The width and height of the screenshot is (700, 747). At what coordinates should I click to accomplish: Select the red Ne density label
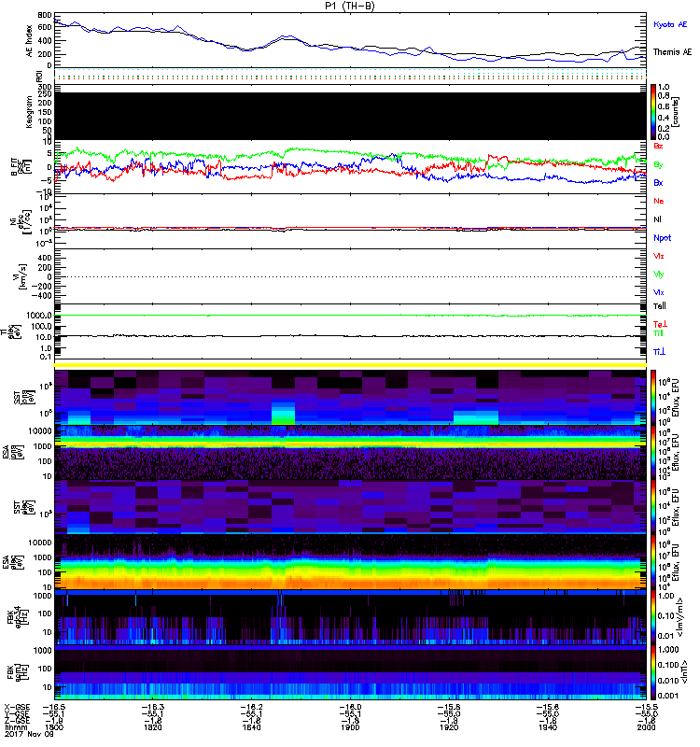point(659,201)
